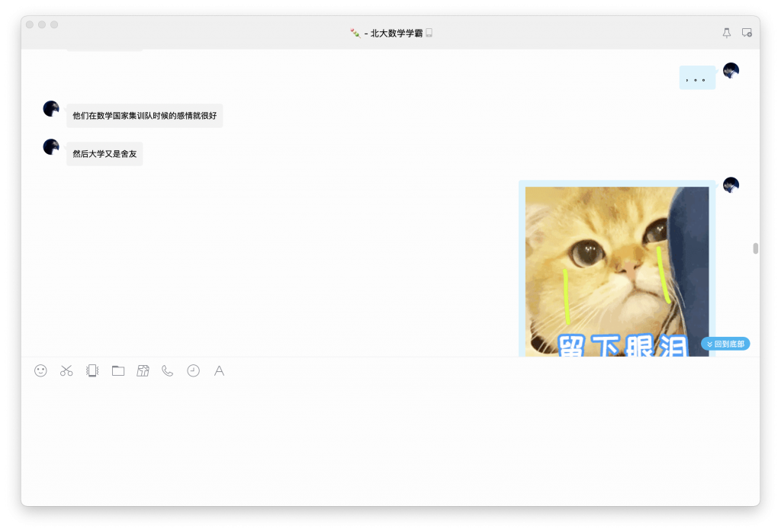This screenshot has height=532, width=781.
Task: Open font settings with the A icon
Action: pos(219,370)
